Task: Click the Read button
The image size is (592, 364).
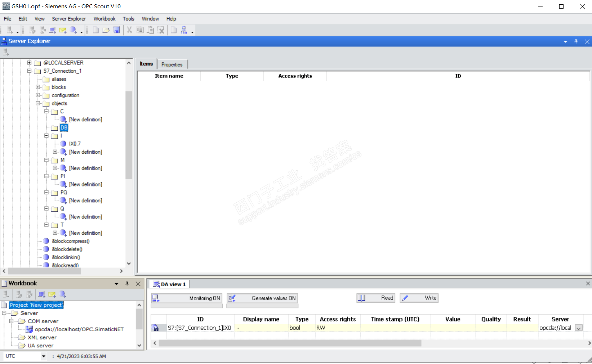Action: click(376, 298)
